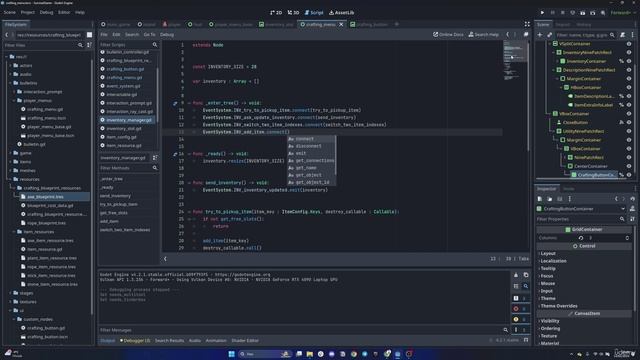Switch to the 3D workspace
The height and width of the screenshot is (360, 640).
tap(293, 13)
